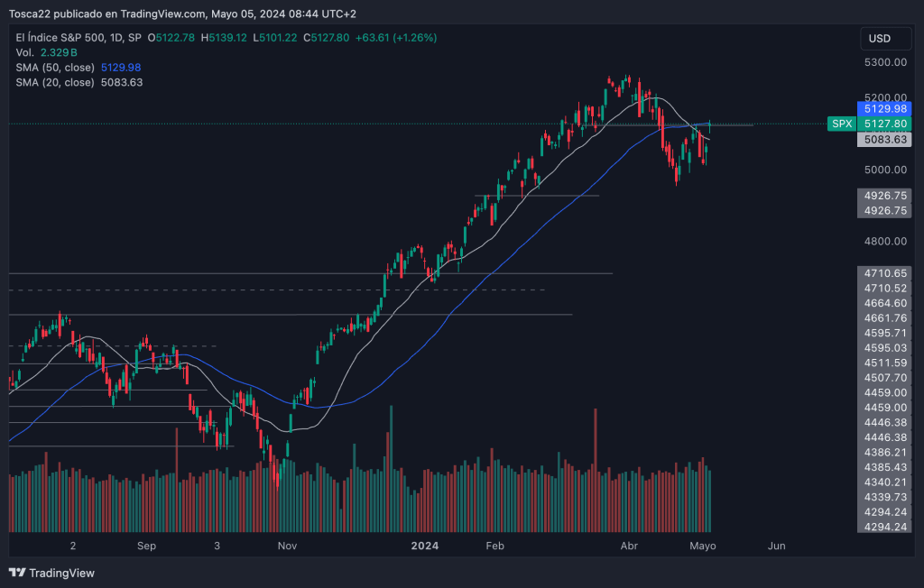Open the USD currency dropdown

point(880,39)
